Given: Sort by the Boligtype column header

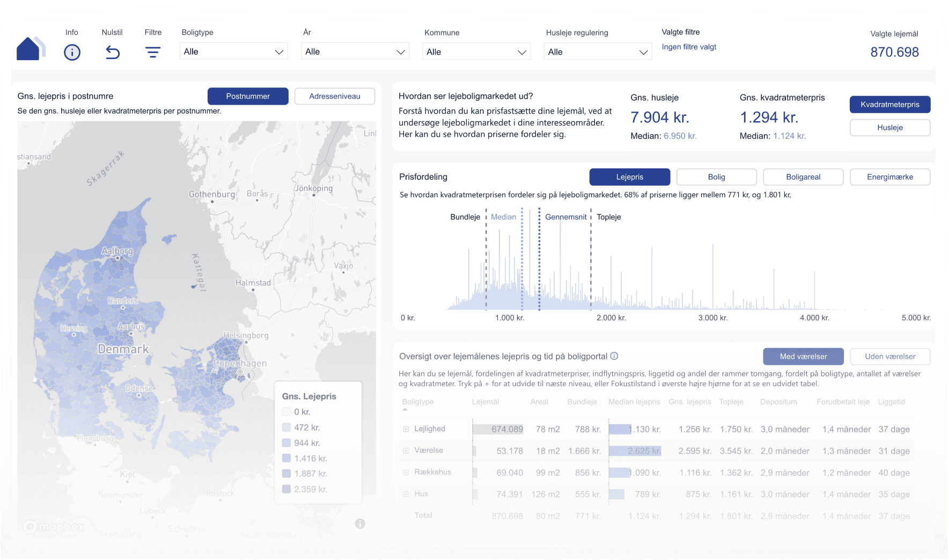Looking at the screenshot, I should click(418, 402).
